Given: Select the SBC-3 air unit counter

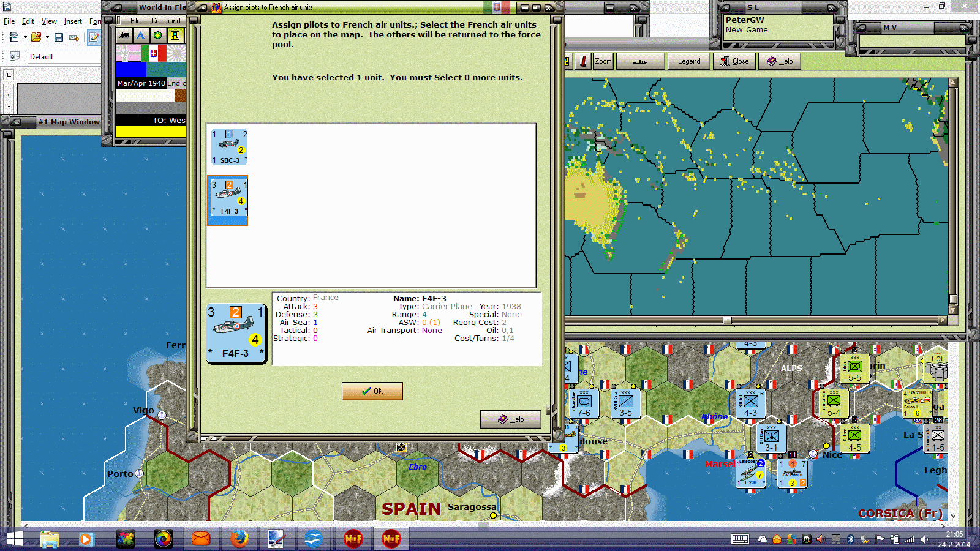Looking at the screenshot, I should pos(229,146).
